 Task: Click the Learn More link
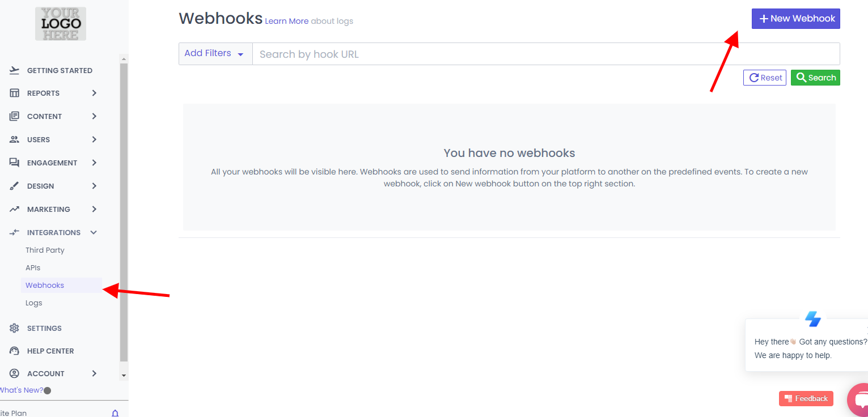coord(286,21)
